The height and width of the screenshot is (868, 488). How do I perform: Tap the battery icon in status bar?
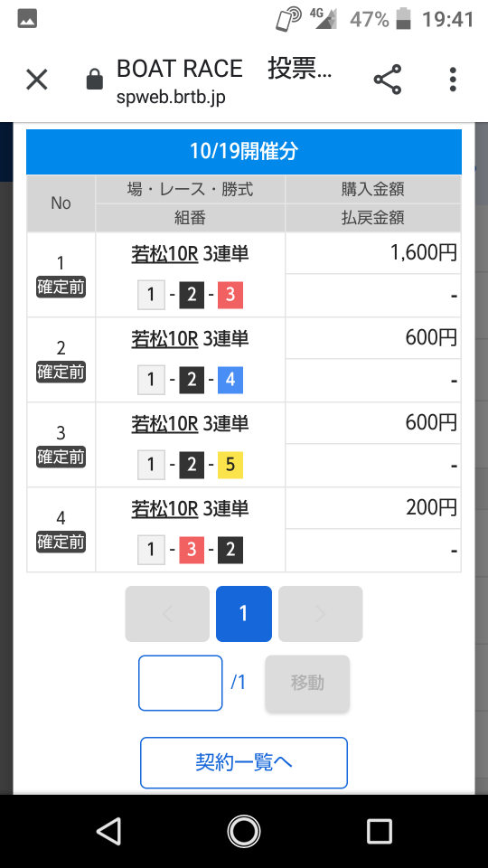[403, 19]
